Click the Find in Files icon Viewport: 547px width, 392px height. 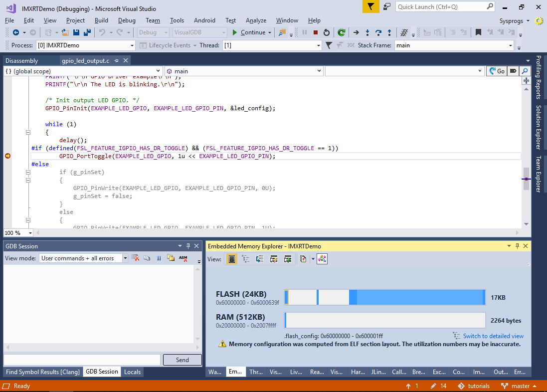(282, 32)
